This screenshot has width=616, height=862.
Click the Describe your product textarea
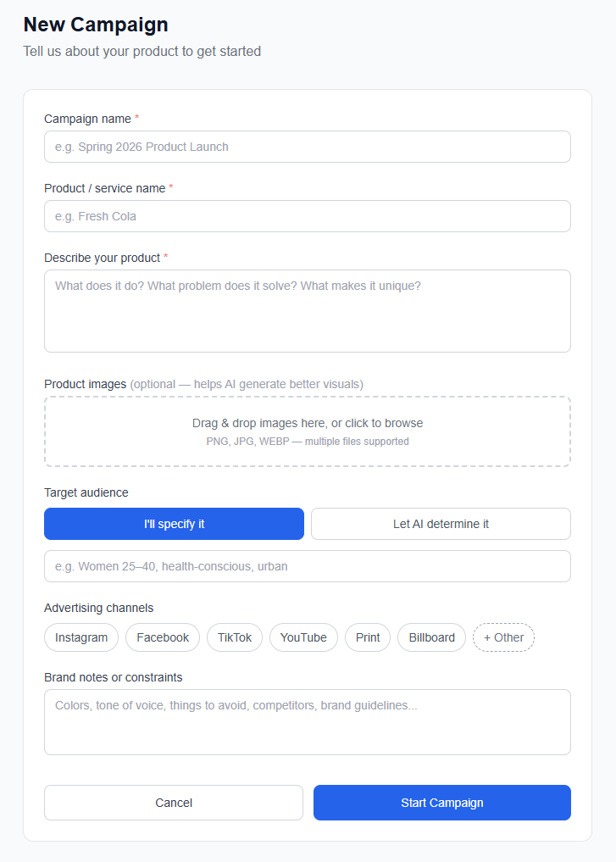click(307, 310)
